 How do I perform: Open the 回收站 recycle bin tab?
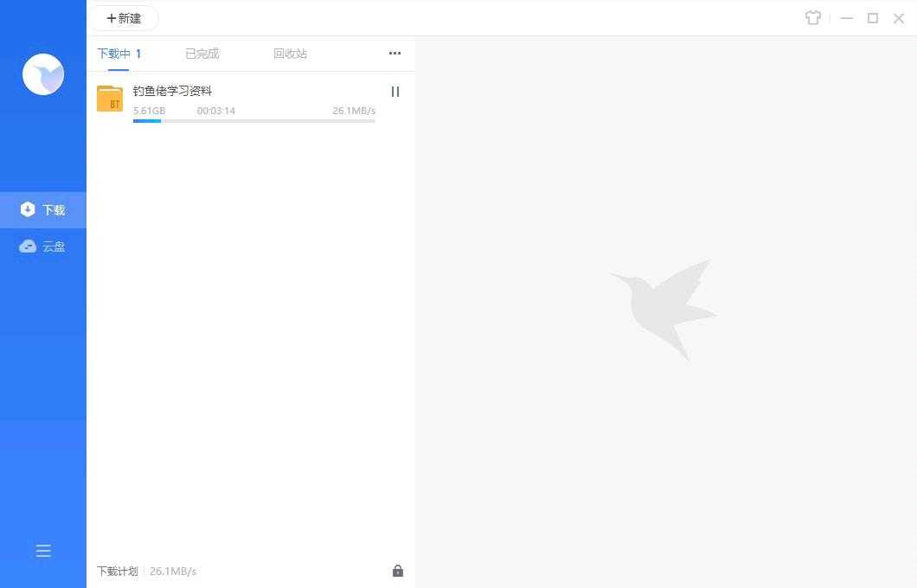(290, 54)
